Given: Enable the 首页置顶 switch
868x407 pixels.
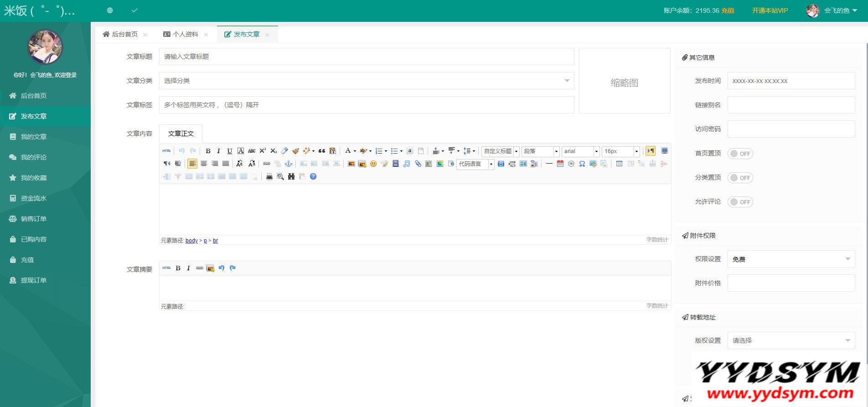Looking at the screenshot, I should click(740, 154).
